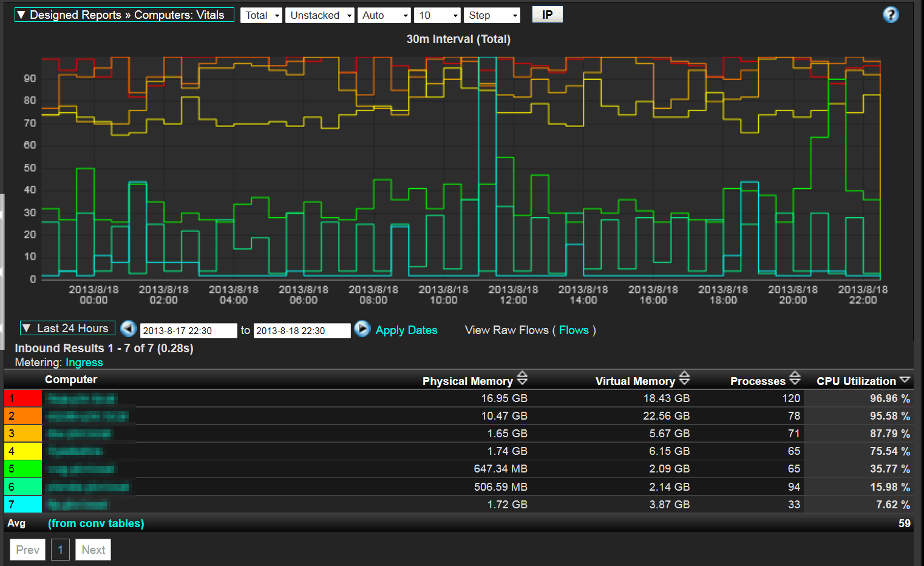924x566 pixels.
Task: Click the 35.77 % CPU value
Action: [889, 469]
